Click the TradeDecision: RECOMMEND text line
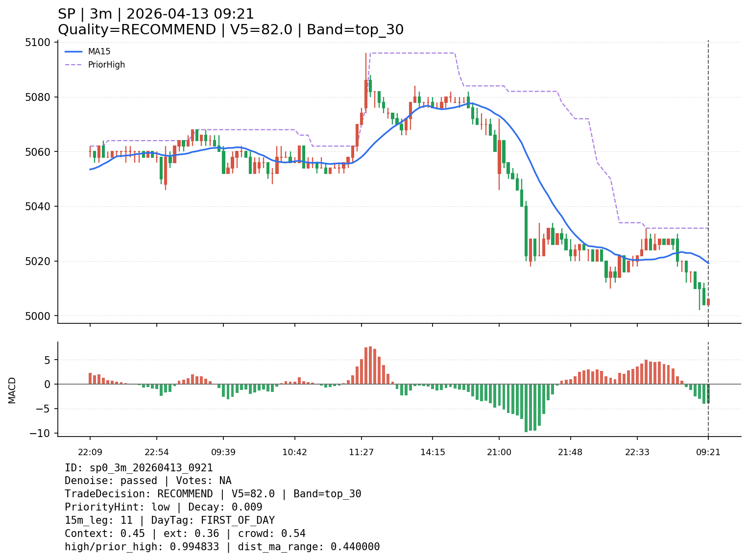The width and height of the screenshot is (748, 560). point(213,494)
